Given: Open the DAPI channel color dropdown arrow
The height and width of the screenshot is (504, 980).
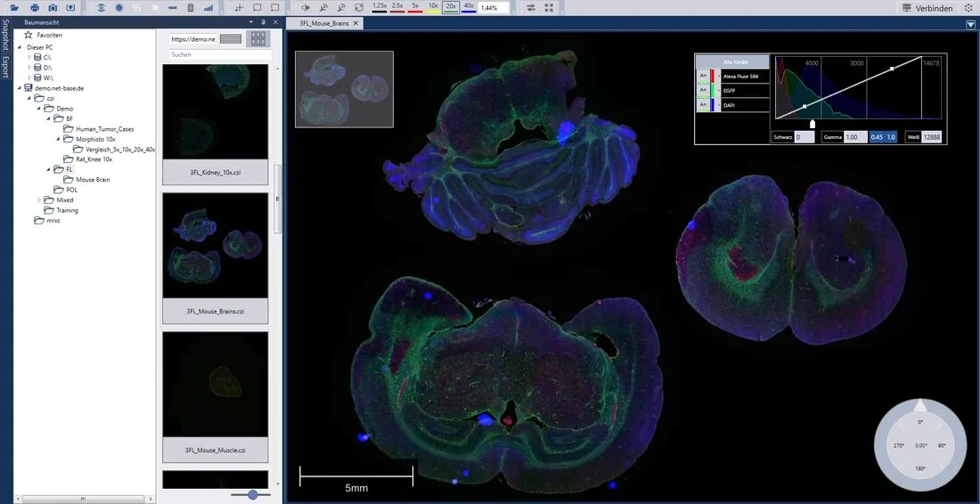Looking at the screenshot, I should (719, 106).
